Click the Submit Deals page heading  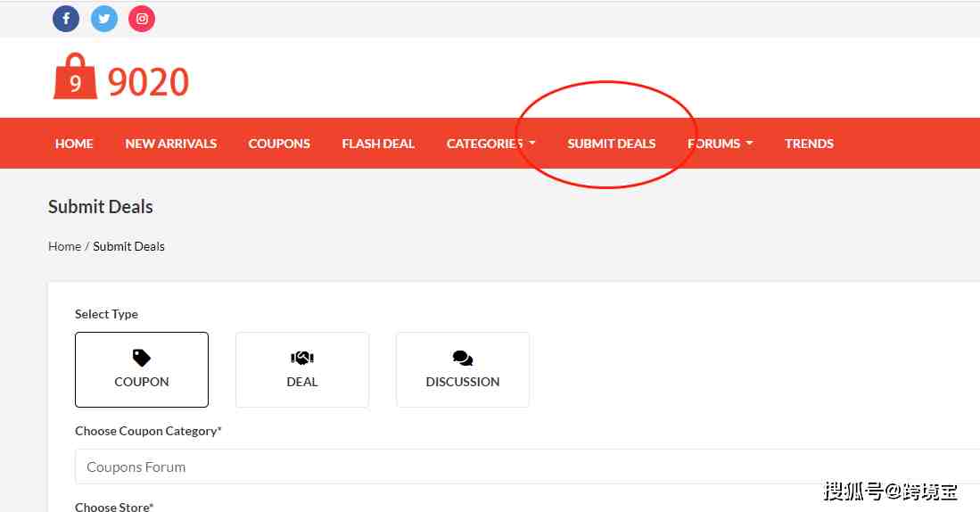pos(101,207)
